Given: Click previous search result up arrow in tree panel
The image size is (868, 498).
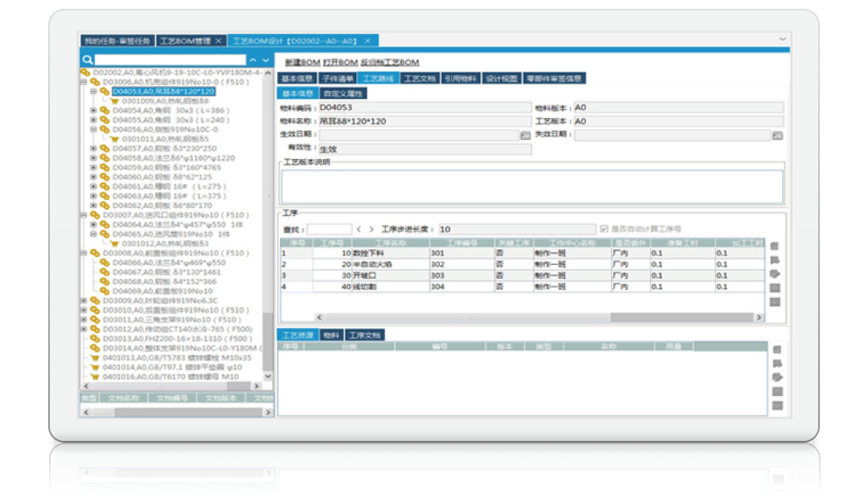Looking at the screenshot, I should pyautogui.click(x=253, y=60).
